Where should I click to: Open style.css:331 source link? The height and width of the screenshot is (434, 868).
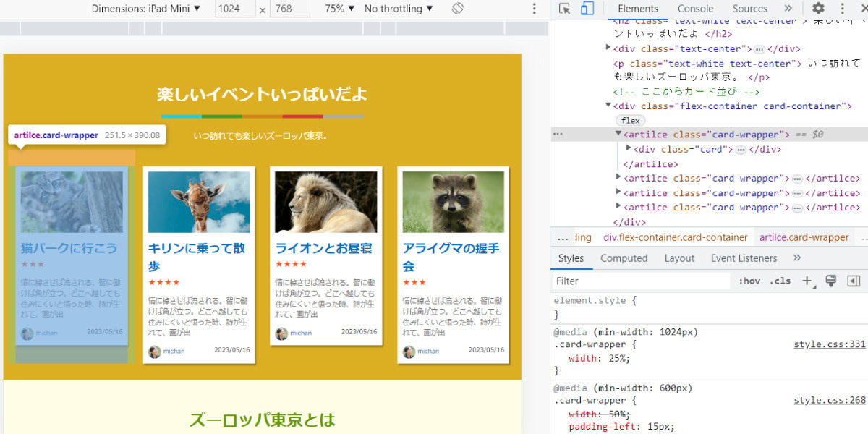830,344
